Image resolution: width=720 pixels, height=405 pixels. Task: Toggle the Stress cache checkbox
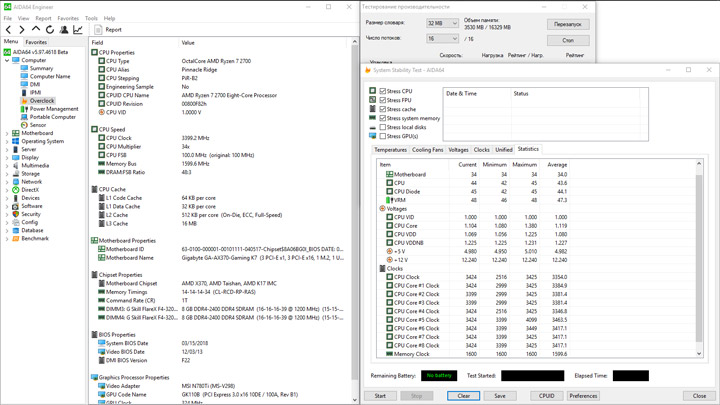(382, 109)
